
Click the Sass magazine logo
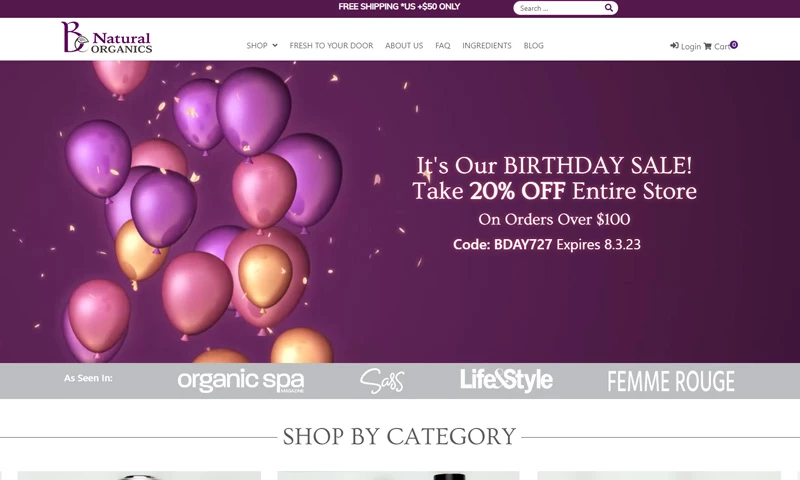pos(382,381)
